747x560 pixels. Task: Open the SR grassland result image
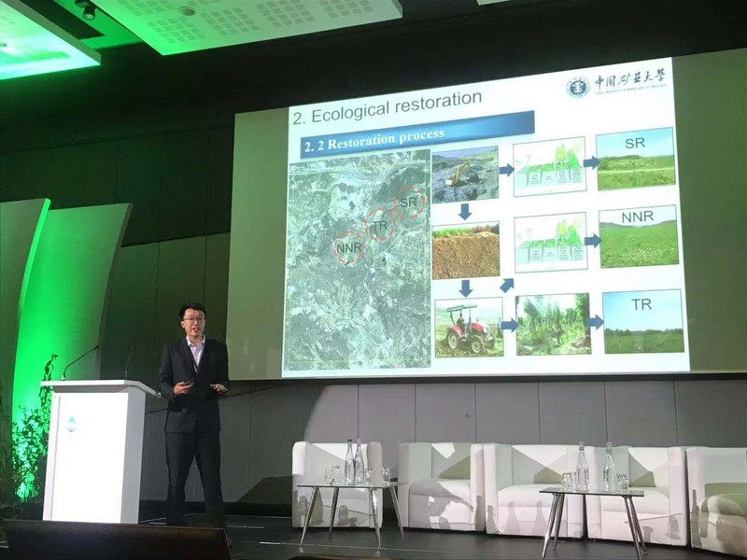point(638,159)
